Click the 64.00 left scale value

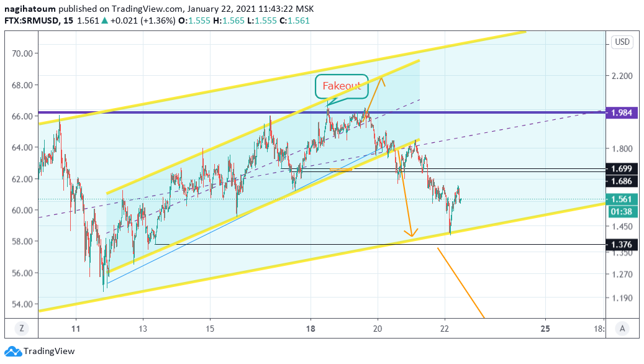[22, 147]
